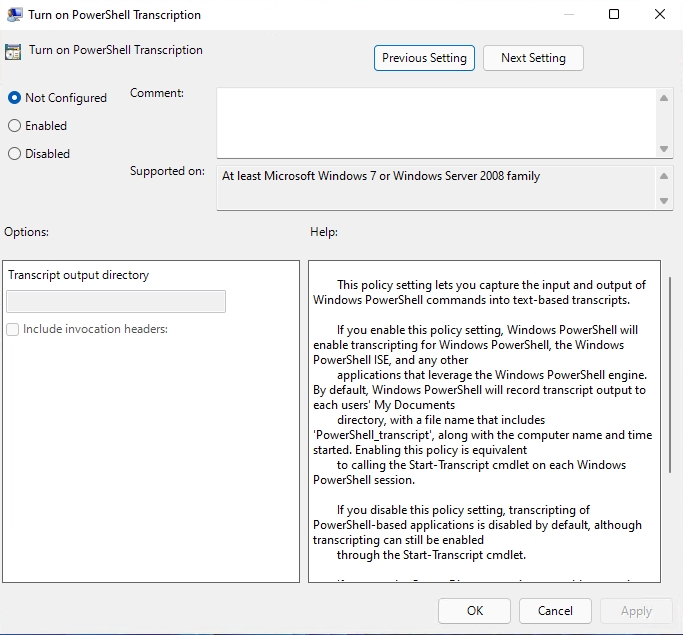Click inside the Comment text area
The width and height of the screenshot is (683, 635).
(x=436, y=122)
